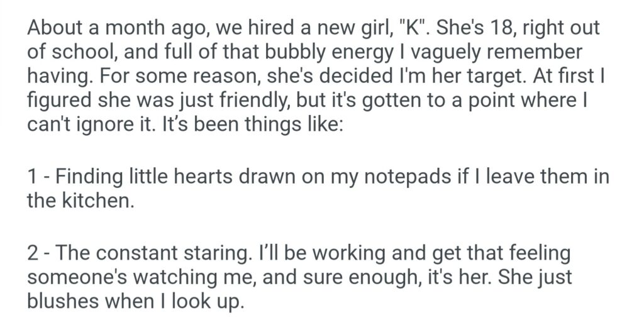Click the list number "2"
The height and width of the screenshot is (332, 644).
coord(33,254)
